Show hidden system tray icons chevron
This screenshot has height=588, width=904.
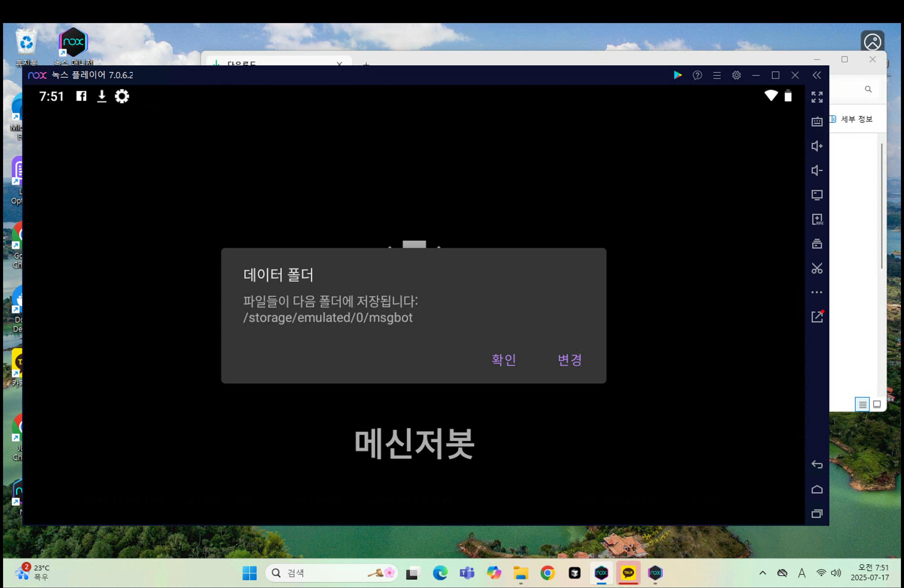[762, 573]
